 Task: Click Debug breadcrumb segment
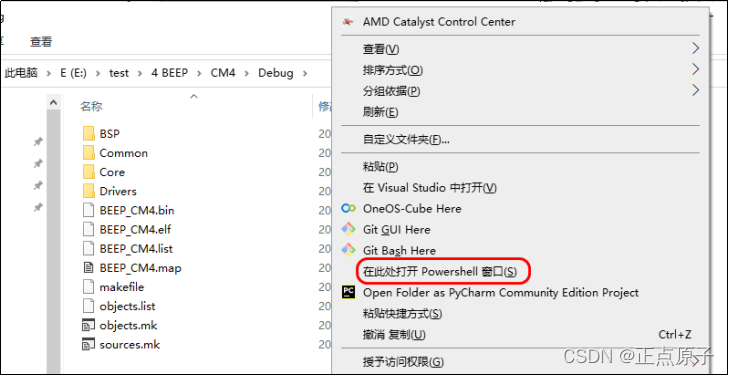(276, 73)
